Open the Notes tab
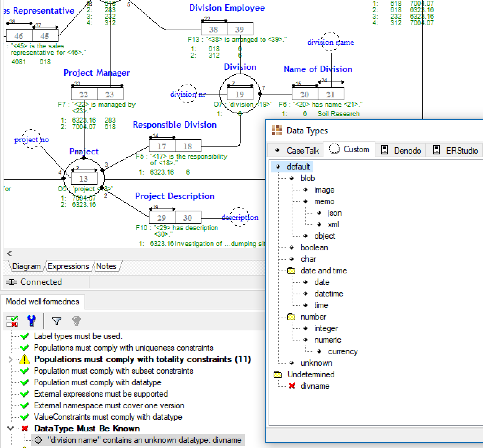Viewport: 483px width, 448px height. (x=106, y=267)
